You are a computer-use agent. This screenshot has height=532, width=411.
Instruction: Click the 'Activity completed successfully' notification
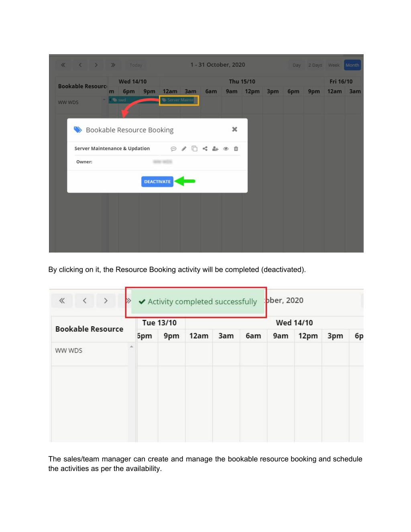198,302
